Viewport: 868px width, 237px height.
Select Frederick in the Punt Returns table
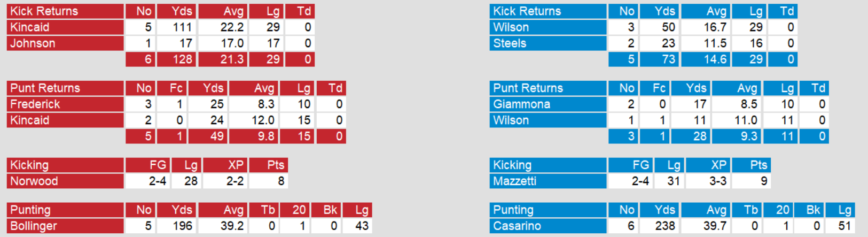point(65,104)
